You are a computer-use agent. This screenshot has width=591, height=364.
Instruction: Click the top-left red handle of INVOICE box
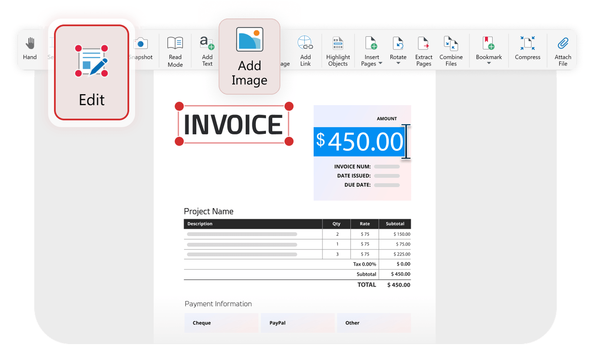point(179,106)
